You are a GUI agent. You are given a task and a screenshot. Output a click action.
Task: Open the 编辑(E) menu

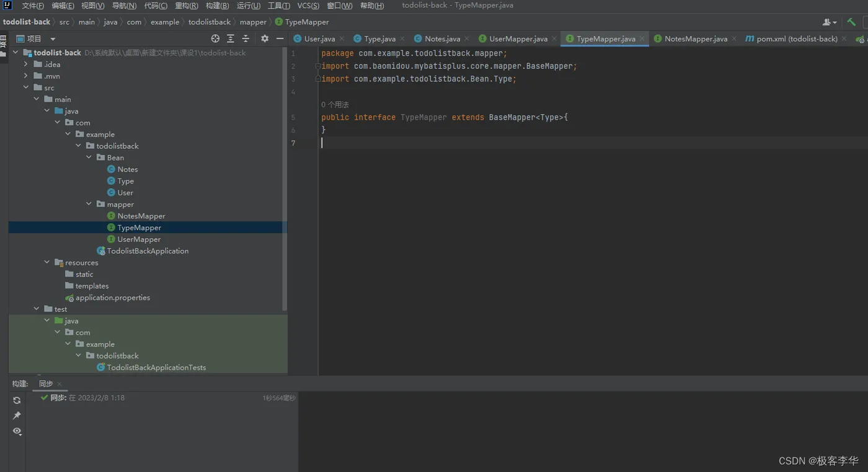[63, 6]
